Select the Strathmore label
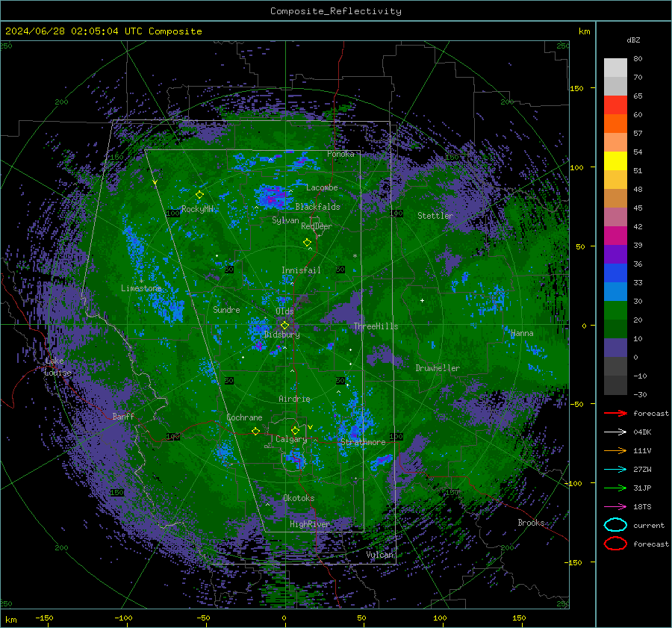Screen dimensions: 672x628 (x=363, y=442)
